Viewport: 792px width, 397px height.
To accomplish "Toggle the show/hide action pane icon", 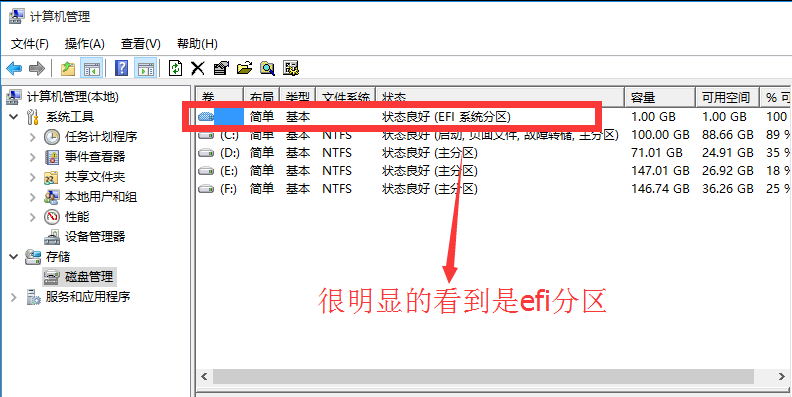I will click(145, 68).
